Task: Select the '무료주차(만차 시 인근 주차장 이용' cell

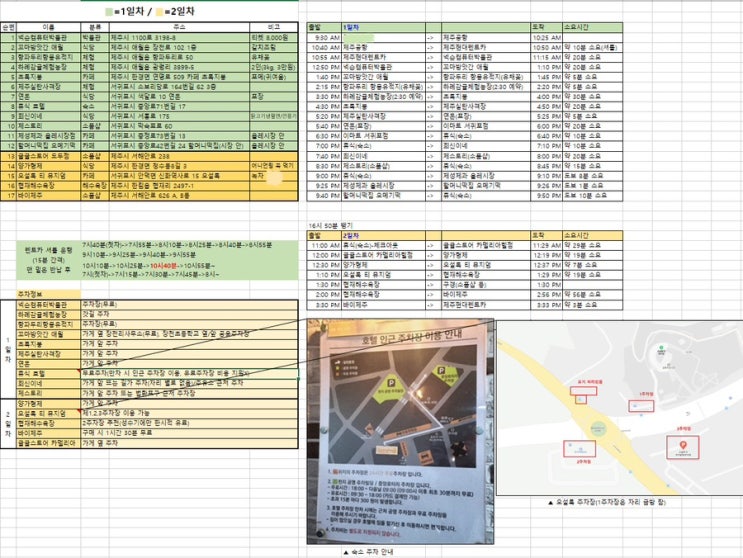Action: (190, 374)
